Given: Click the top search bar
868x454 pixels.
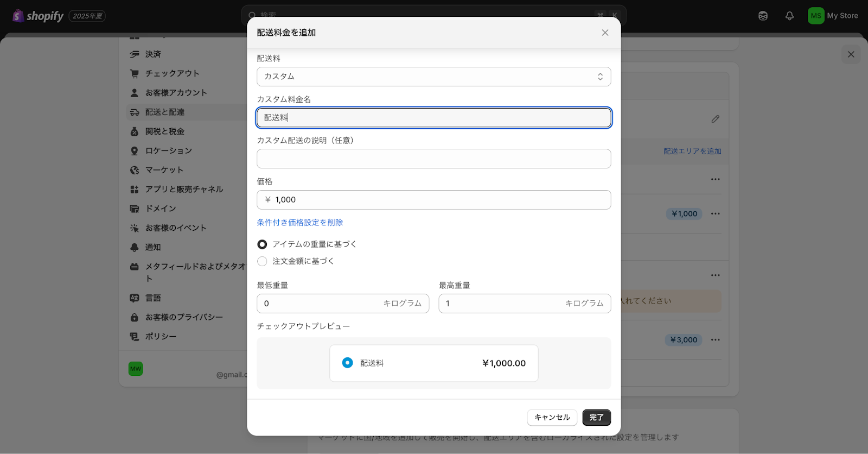Looking at the screenshot, I should (x=434, y=15).
